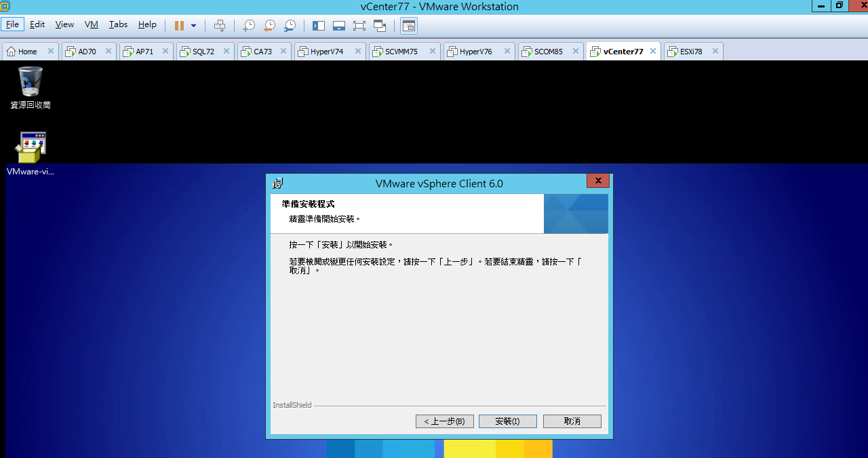Open the Snapshot Manager icon
Image resolution: width=868 pixels, height=458 pixels.
tap(290, 26)
